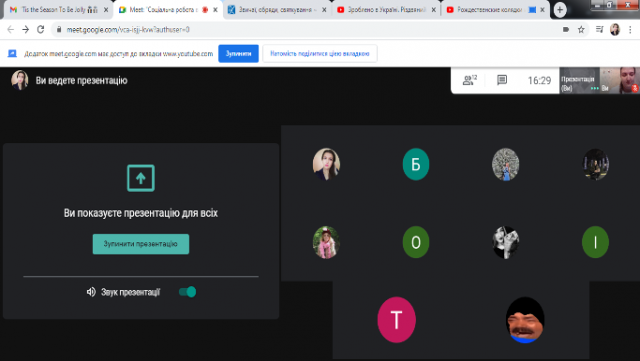640x361 pixels.
Task: Switch to the Зроблено в Україні YouTube tab
Action: point(386,9)
